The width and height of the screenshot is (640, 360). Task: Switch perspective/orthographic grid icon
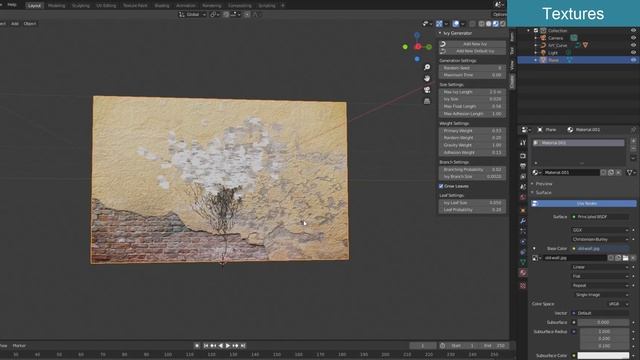427,101
